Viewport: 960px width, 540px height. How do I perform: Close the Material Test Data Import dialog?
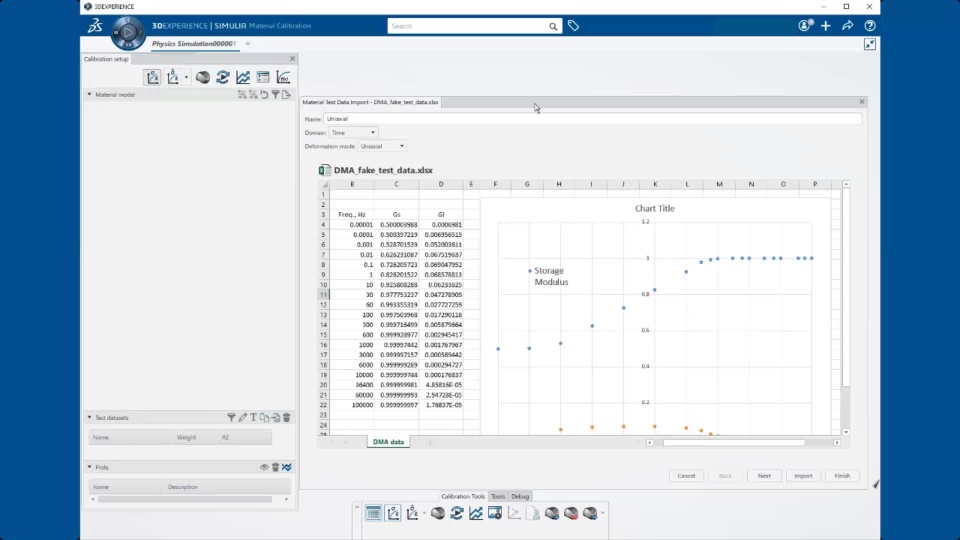click(861, 102)
